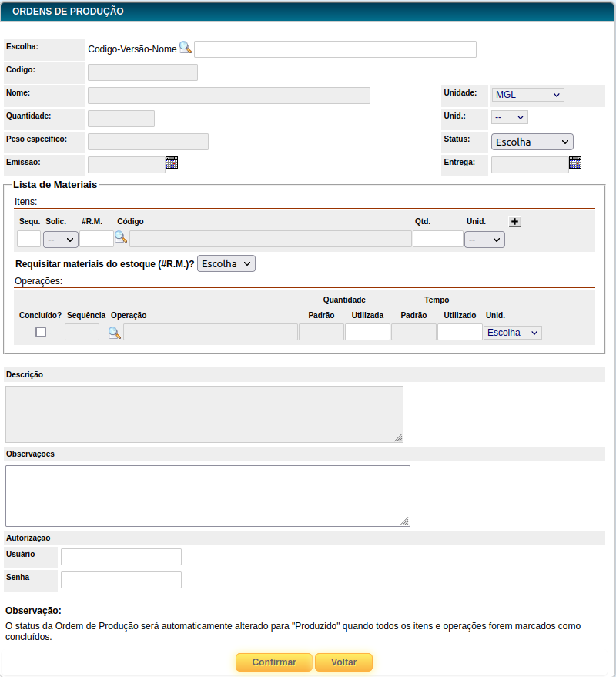Expand the Status Escolha dropdown

point(532,142)
